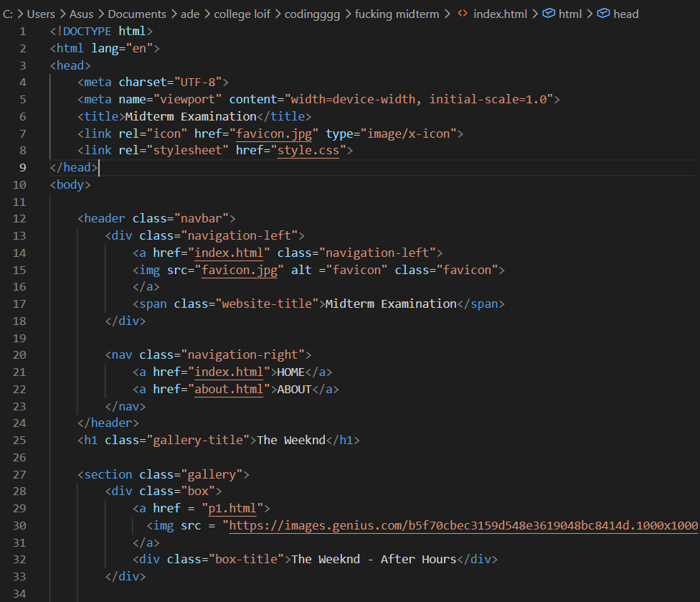The height and width of the screenshot is (602, 700).
Task: Click the "website-title" class value
Action: click(267, 304)
